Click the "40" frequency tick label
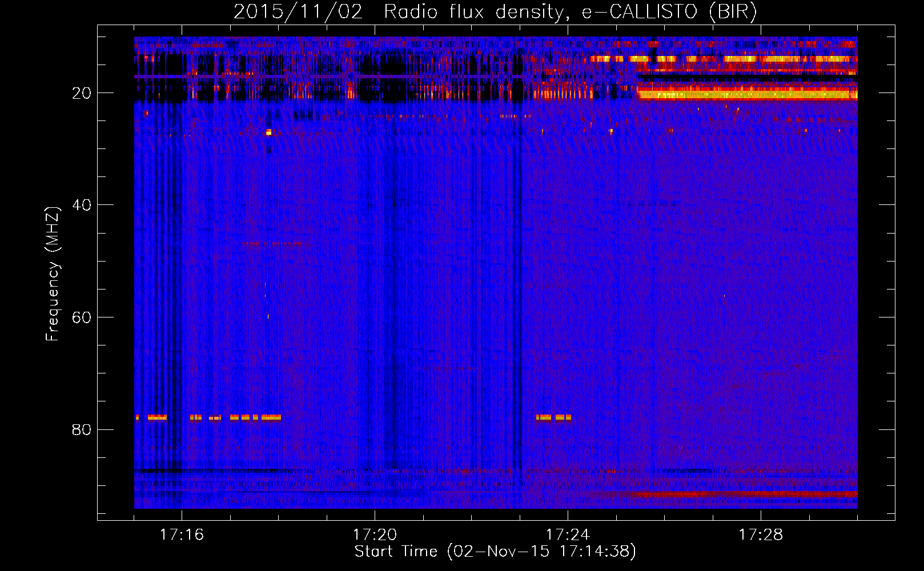Viewport: 924px width, 571px height. coord(82,205)
